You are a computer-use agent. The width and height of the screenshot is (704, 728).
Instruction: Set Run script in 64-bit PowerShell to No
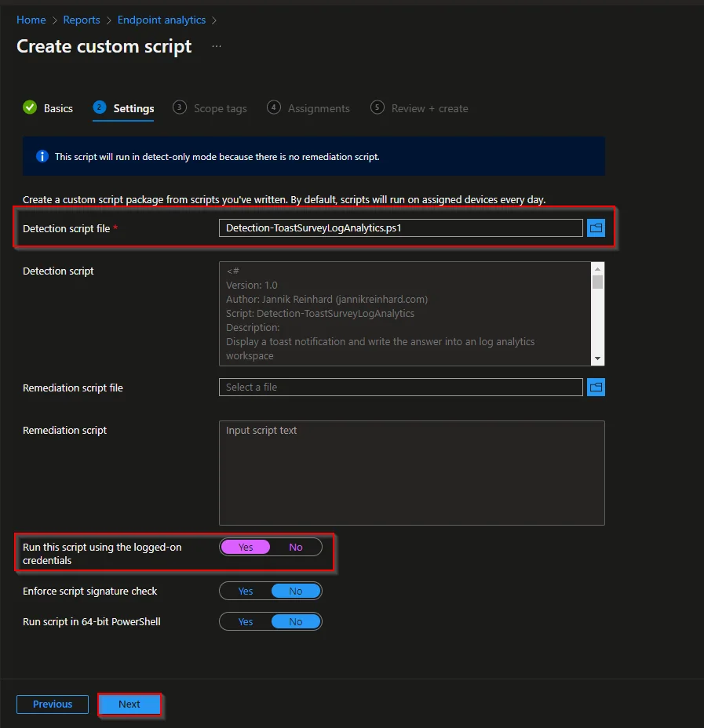[295, 621]
